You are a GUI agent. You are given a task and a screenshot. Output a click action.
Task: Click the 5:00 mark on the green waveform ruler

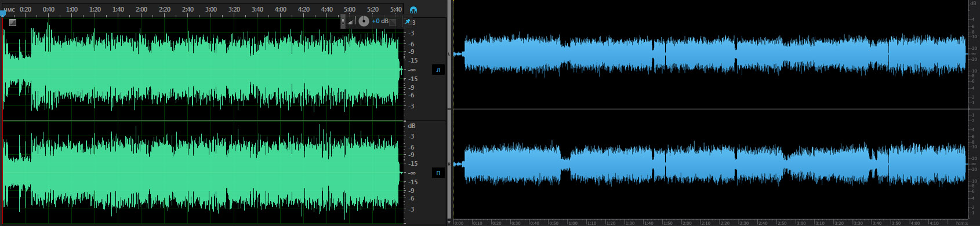pos(350,9)
